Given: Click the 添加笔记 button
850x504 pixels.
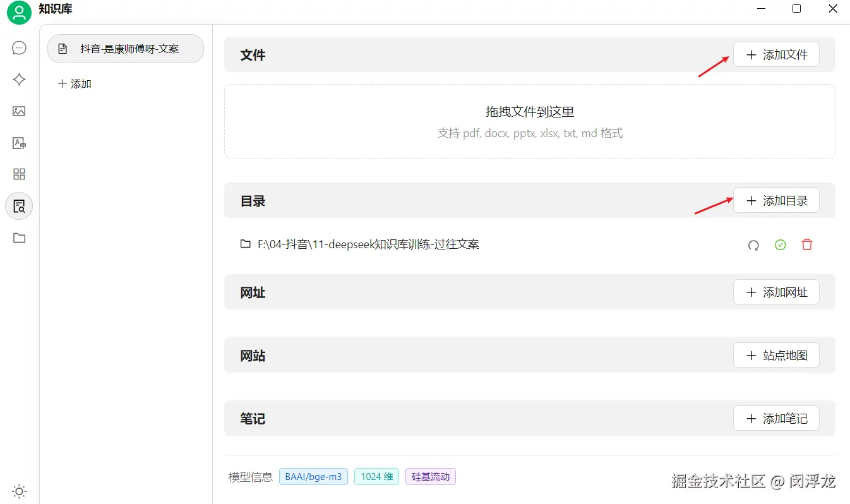Looking at the screenshot, I should [x=776, y=419].
